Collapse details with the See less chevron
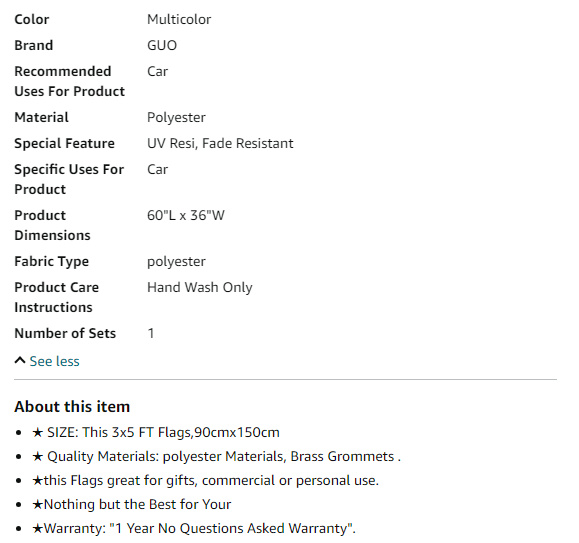Image resolution: width=579 pixels, height=543 pixels. tap(20, 361)
